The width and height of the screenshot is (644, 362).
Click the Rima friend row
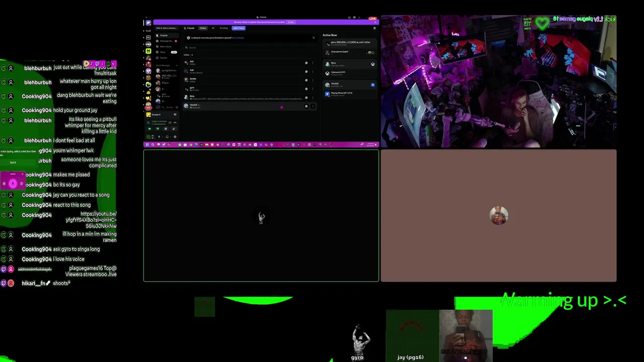pyautogui.click(x=250, y=98)
